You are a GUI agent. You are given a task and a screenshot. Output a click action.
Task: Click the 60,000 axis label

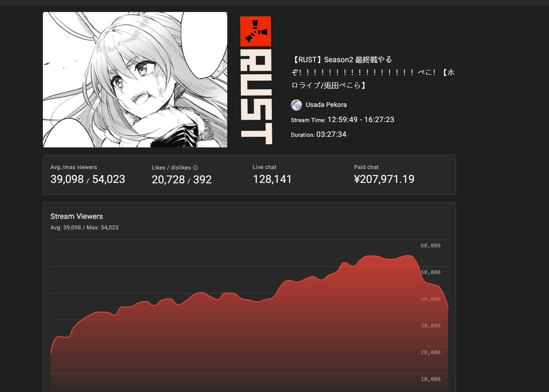pyautogui.click(x=431, y=246)
